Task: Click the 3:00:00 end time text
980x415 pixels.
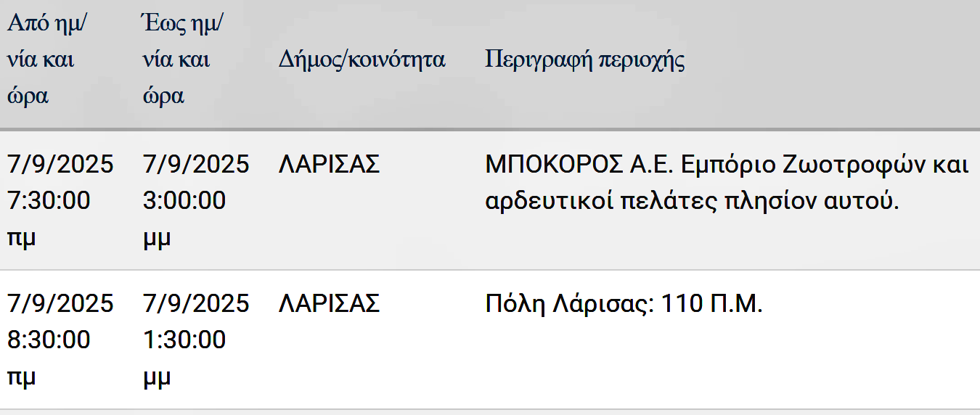Action: click(x=184, y=200)
